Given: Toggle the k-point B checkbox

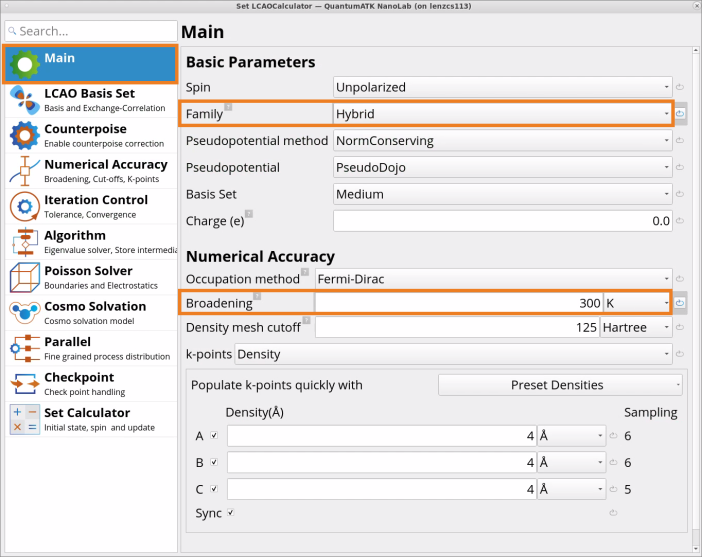Looking at the screenshot, I should (214, 463).
